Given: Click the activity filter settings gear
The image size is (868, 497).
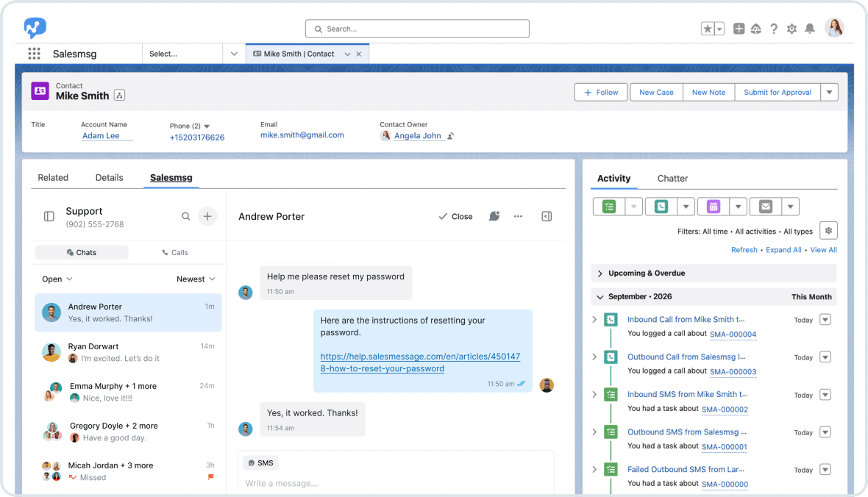Looking at the screenshot, I should 829,231.
